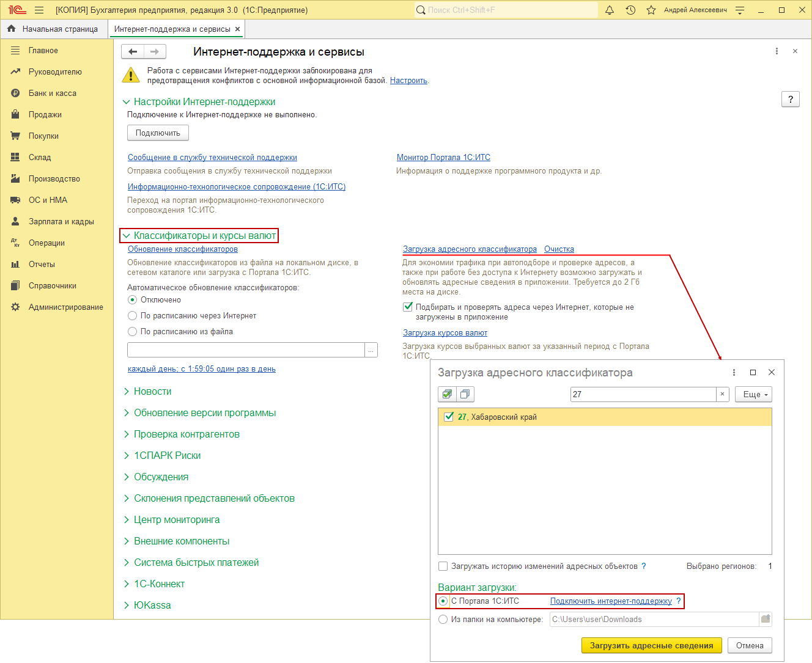Screen dimensions: 812x663
Task: Click the Настроить link in the warning
Action: pyautogui.click(x=408, y=81)
